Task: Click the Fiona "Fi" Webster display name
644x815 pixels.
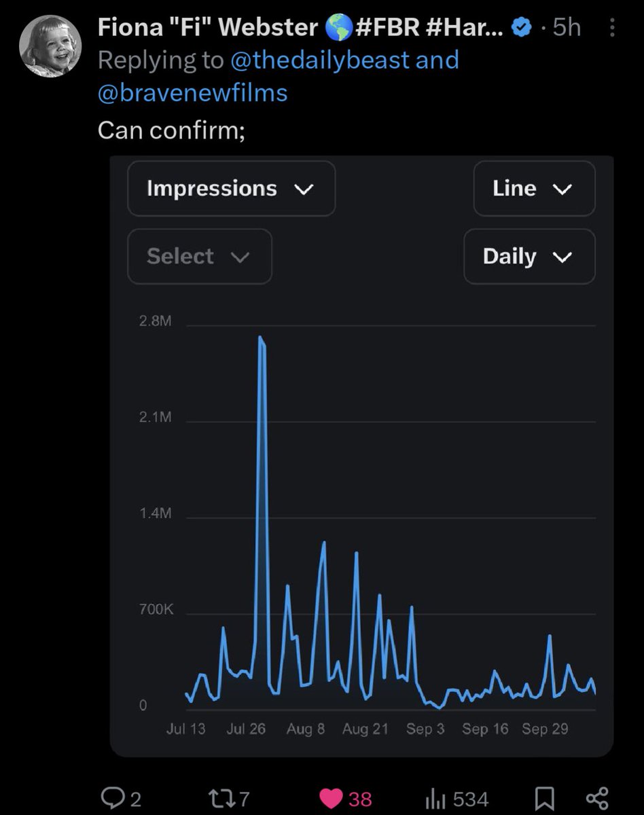Action: 208,28
